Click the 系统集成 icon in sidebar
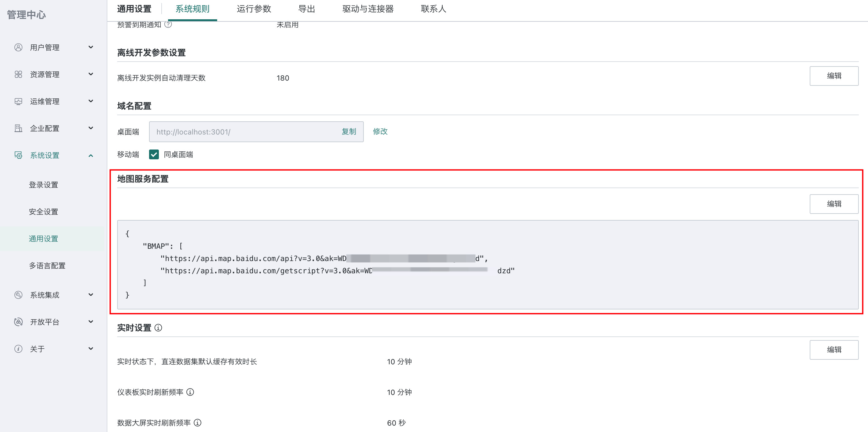868x432 pixels. click(x=18, y=295)
